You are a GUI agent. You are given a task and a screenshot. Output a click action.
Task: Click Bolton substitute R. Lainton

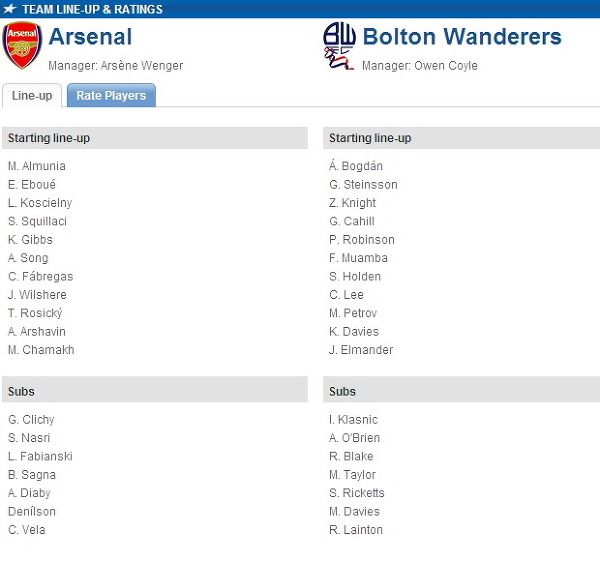point(356,530)
